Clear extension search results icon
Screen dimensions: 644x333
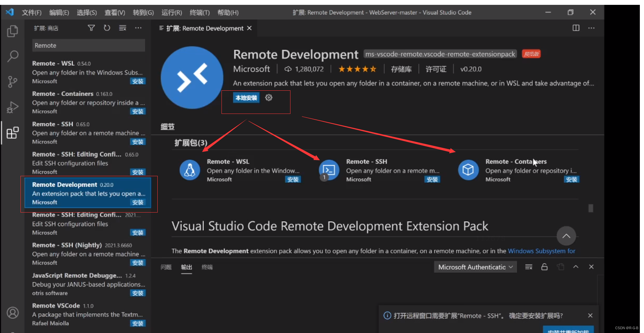click(x=123, y=28)
